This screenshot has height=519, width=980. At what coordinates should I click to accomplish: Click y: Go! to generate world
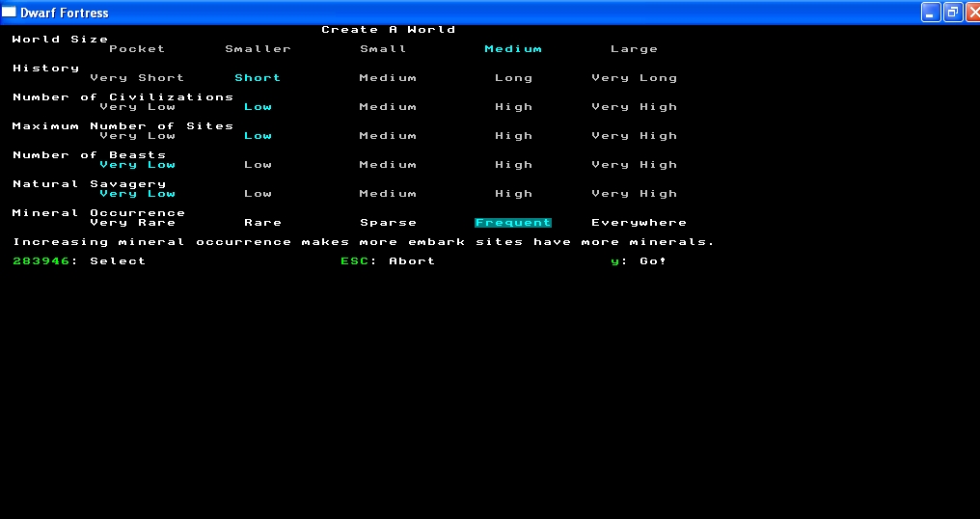click(x=639, y=260)
